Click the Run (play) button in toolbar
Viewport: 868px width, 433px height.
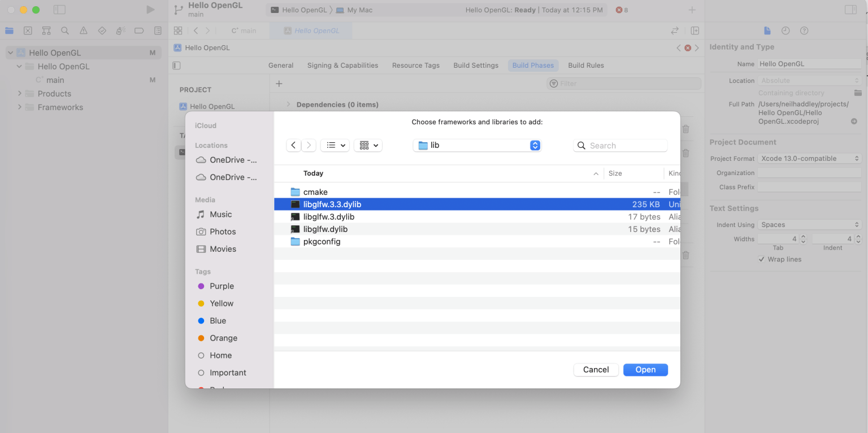coord(150,10)
